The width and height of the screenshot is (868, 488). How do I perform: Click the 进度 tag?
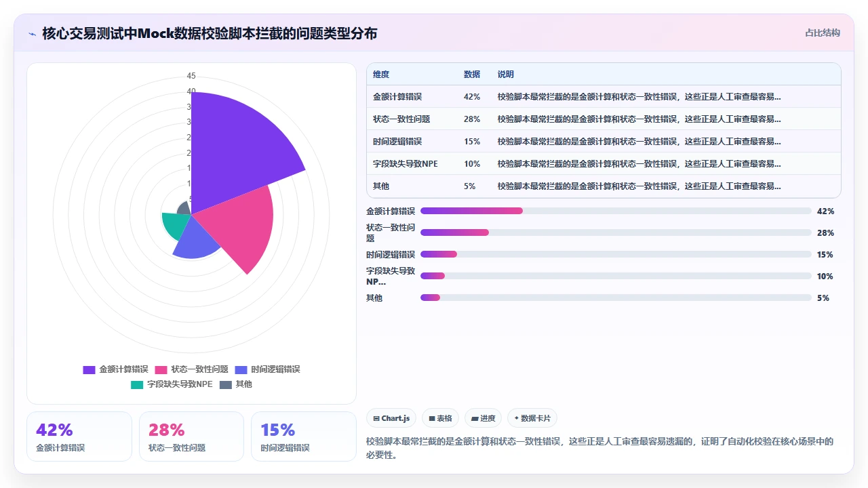click(x=484, y=418)
